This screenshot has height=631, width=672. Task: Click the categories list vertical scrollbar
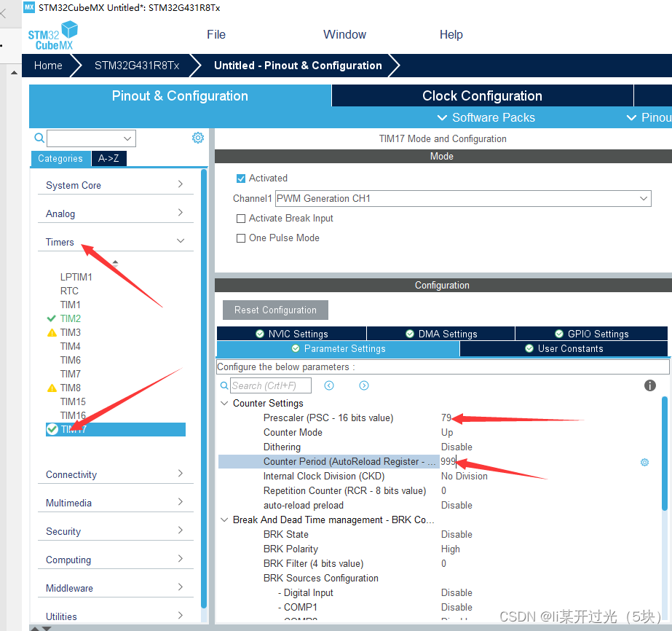pos(204,388)
